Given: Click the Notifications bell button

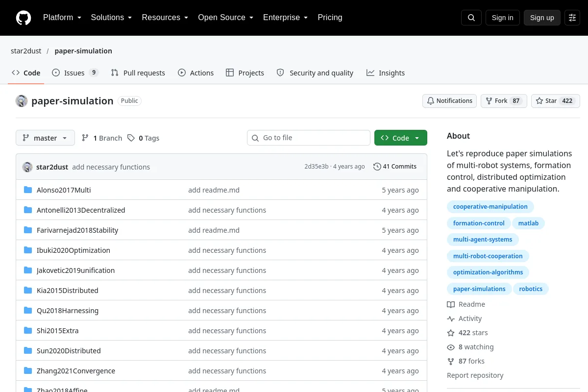Looking at the screenshot, I should [450, 101].
